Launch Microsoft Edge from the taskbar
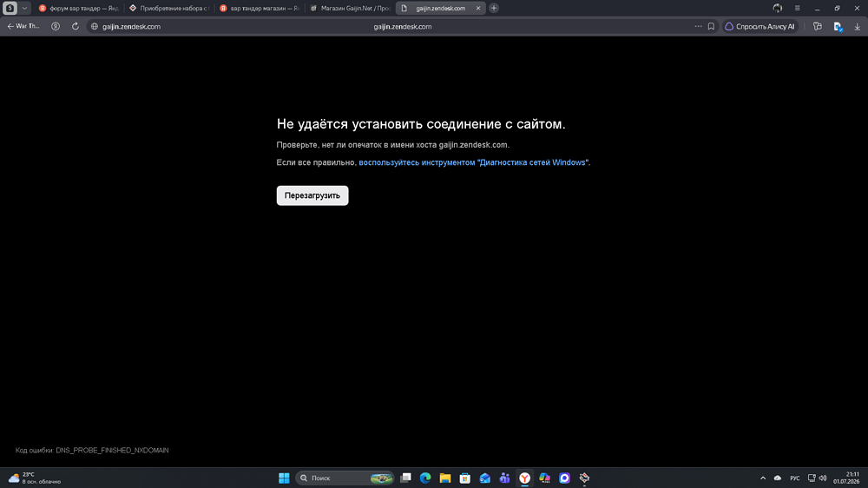 tap(425, 478)
